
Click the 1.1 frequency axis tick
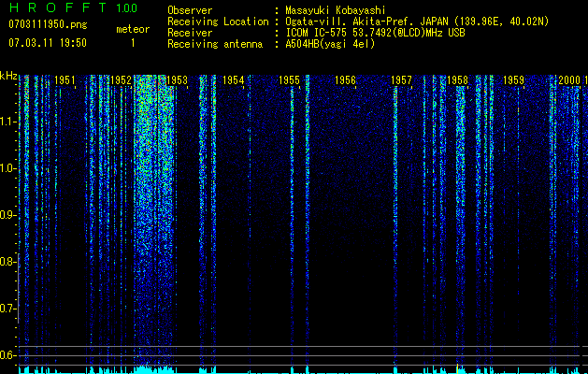pos(7,122)
